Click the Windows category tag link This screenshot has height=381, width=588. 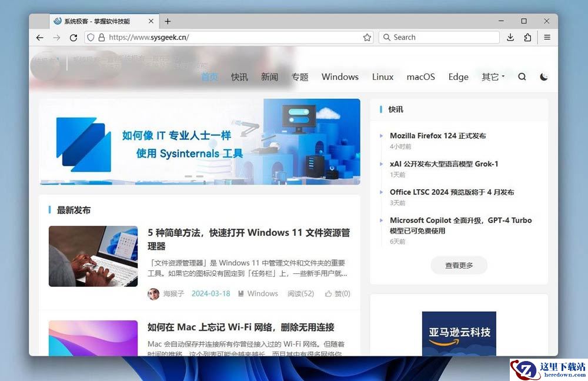[262, 293]
